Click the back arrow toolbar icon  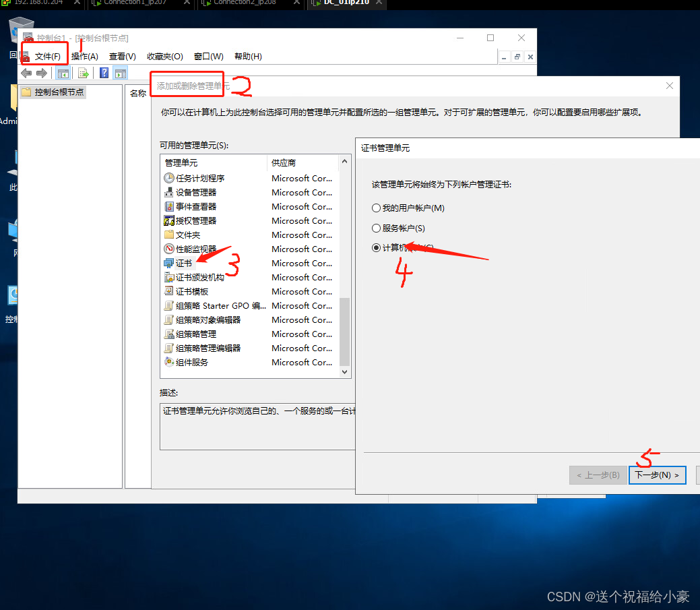click(x=26, y=73)
